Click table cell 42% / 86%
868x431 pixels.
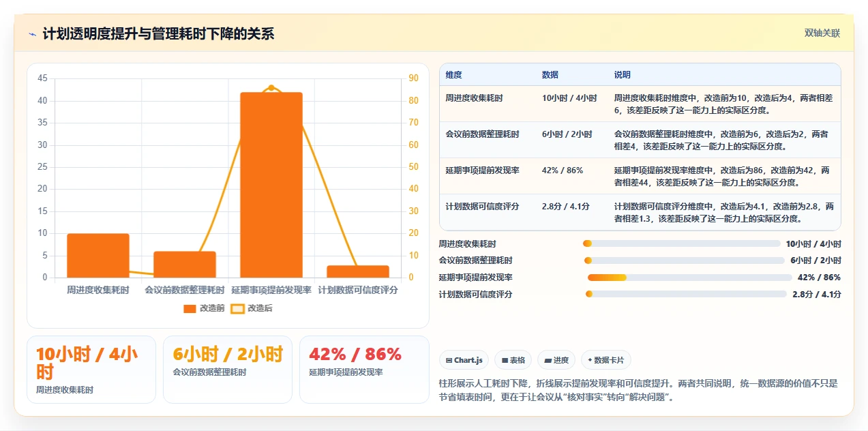[563, 170]
